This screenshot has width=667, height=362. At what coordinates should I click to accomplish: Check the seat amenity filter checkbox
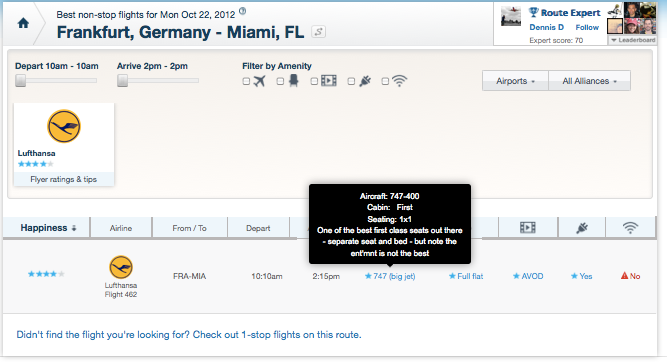tap(280, 81)
